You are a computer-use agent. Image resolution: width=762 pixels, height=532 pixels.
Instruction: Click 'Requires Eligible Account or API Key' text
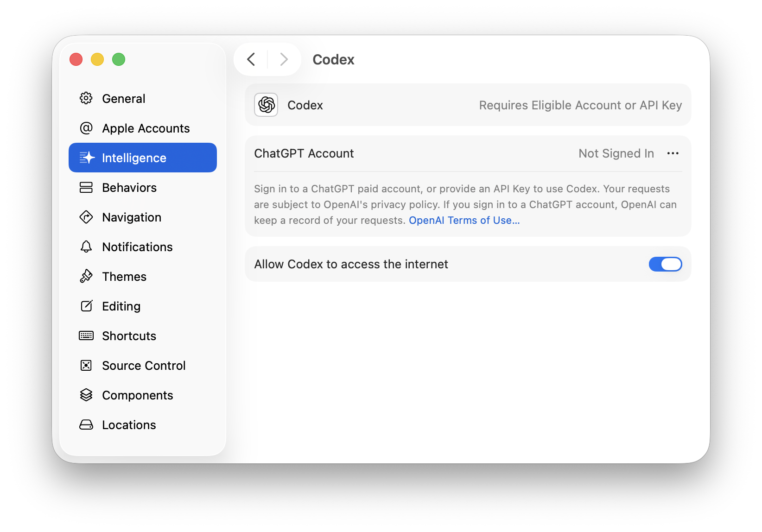click(x=580, y=105)
